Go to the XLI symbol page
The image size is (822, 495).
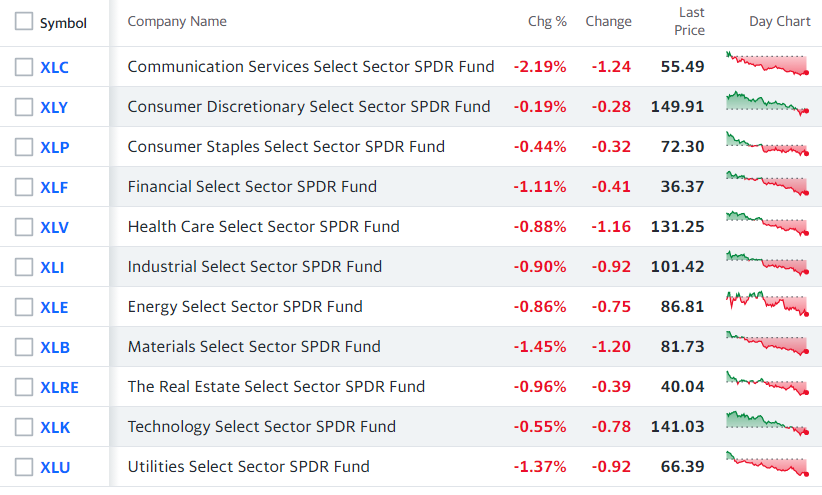pos(52,267)
